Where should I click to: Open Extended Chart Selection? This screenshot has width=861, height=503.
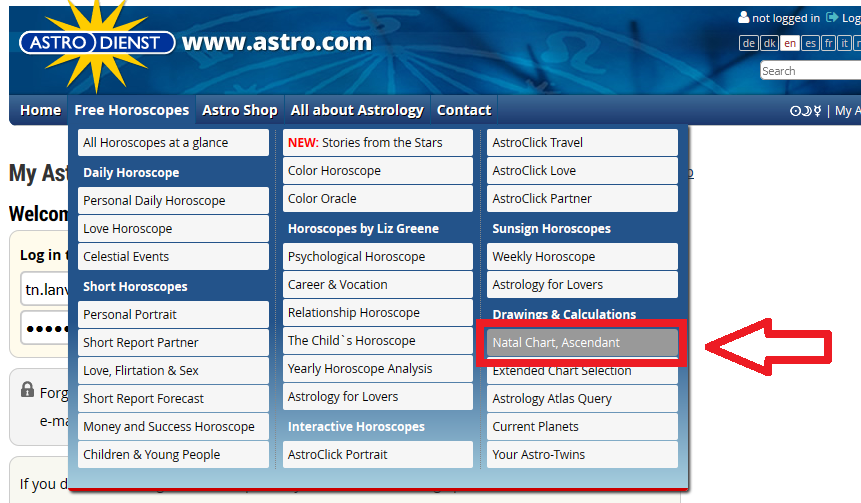point(582,371)
